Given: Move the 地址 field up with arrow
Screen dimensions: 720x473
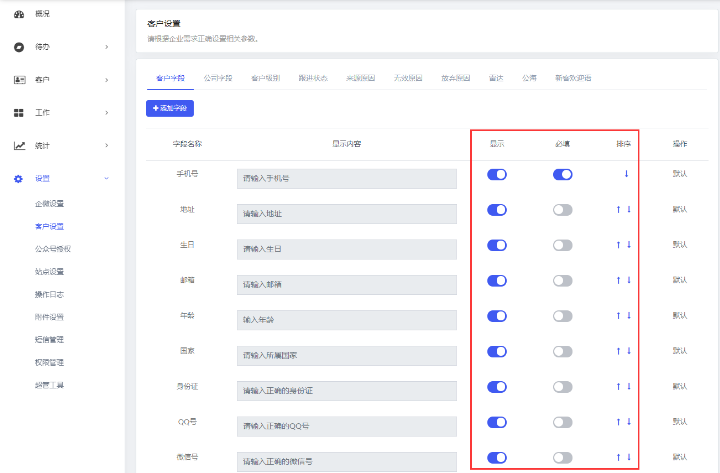Looking at the screenshot, I should (x=619, y=210).
